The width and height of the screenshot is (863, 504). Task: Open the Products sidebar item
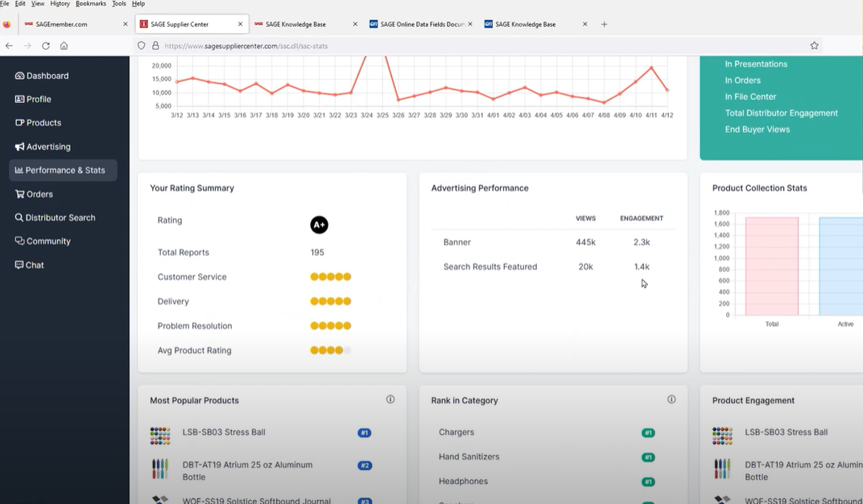pyautogui.click(x=38, y=122)
